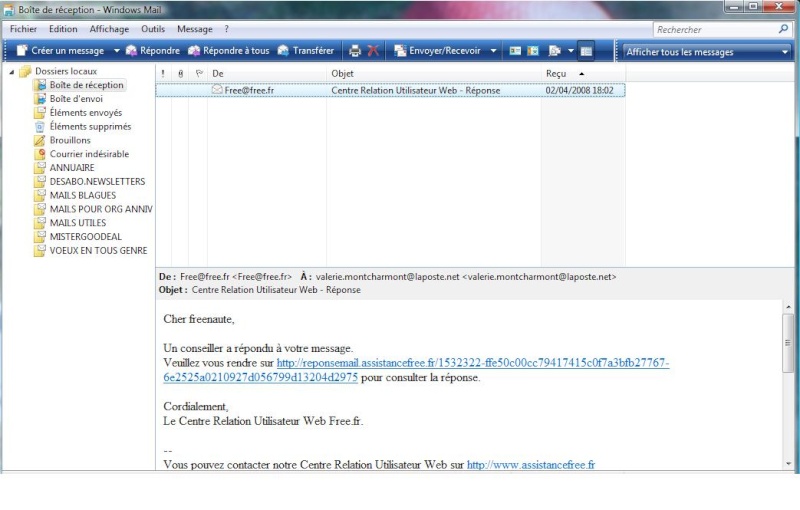Click the printer icon in toolbar
Screen dimensions: 800x510
(355, 50)
